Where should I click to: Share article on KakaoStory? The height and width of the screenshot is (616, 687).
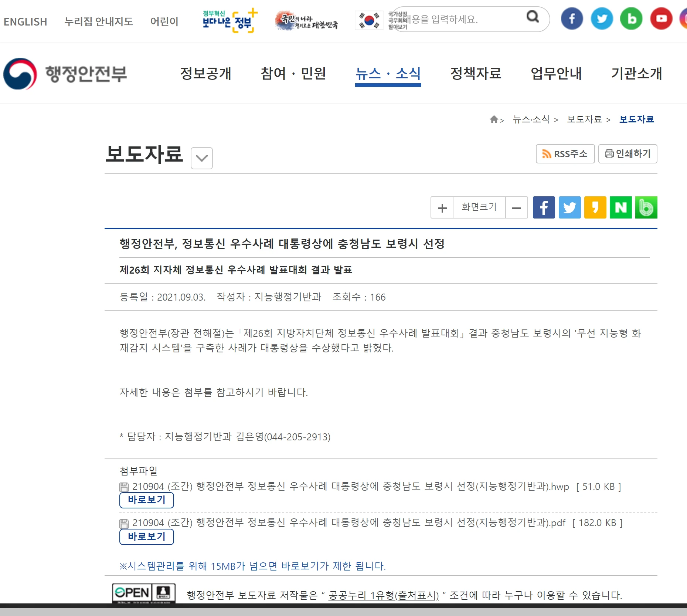[x=595, y=207]
